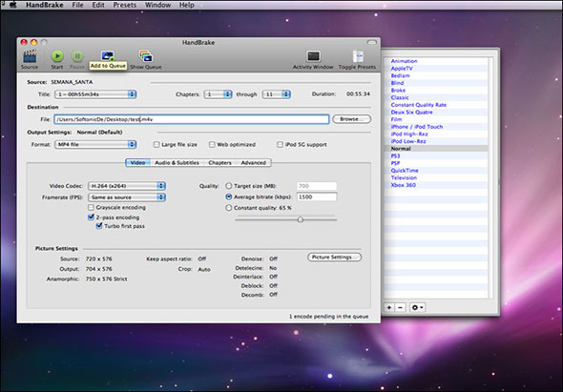The image size is (563, 392).
Task: Select the Target size (MB) radio button
Action: click(x=228, y=186)
